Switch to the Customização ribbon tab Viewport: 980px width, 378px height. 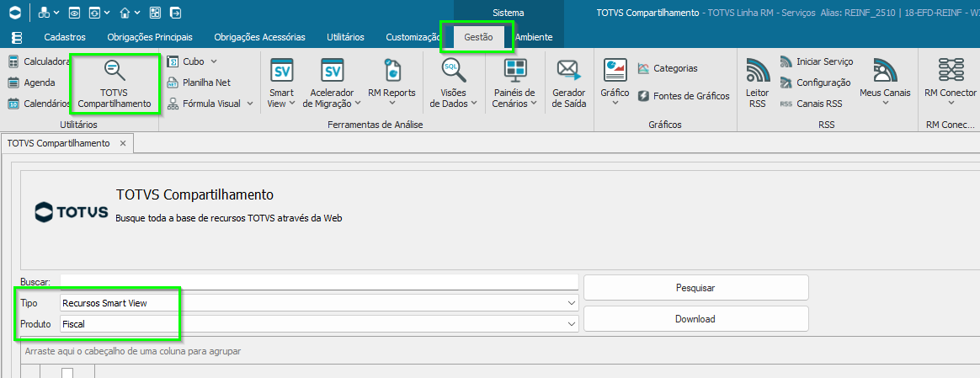(413, 38)
